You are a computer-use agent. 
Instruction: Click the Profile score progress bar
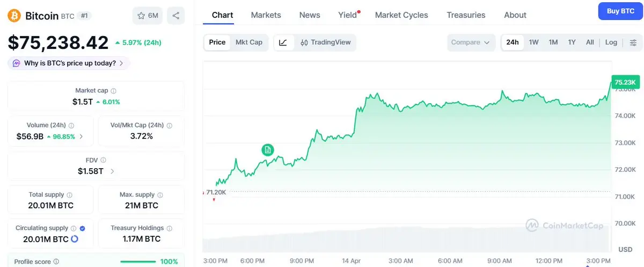(138, 262)
